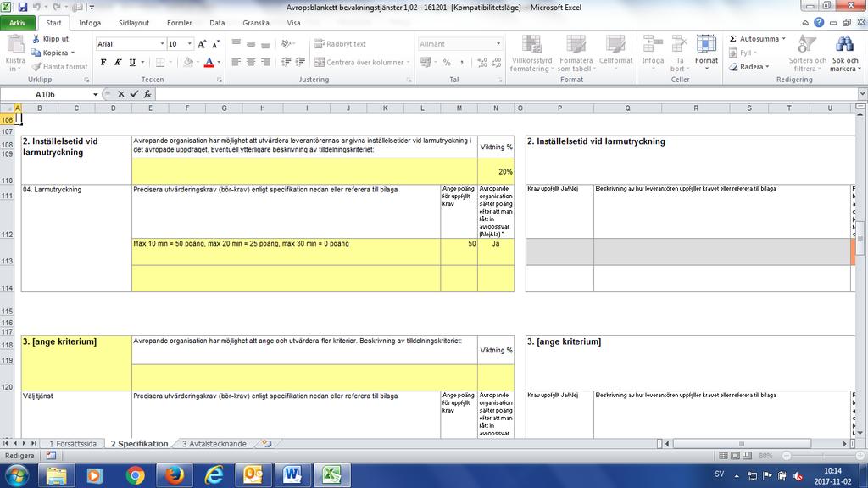Open Radera (Clear) dropdown
This screenshot has height=488, width=868.
point(749,66)
